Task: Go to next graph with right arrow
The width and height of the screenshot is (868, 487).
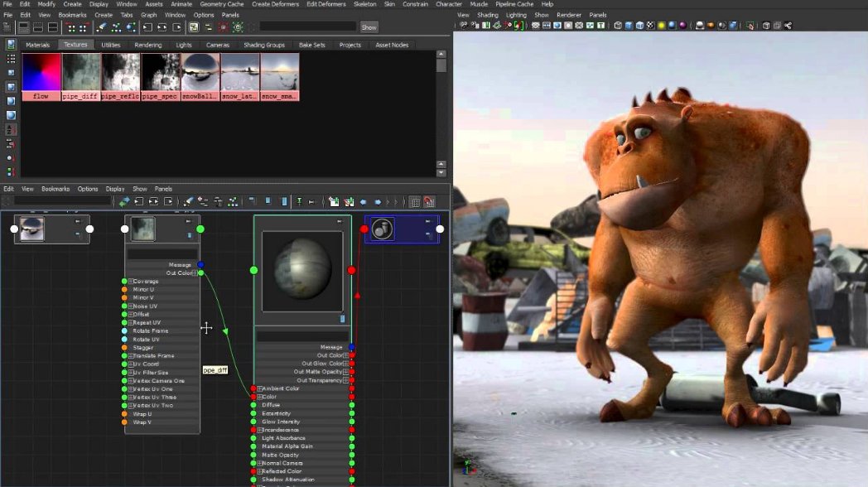Action: coord(378,202)
